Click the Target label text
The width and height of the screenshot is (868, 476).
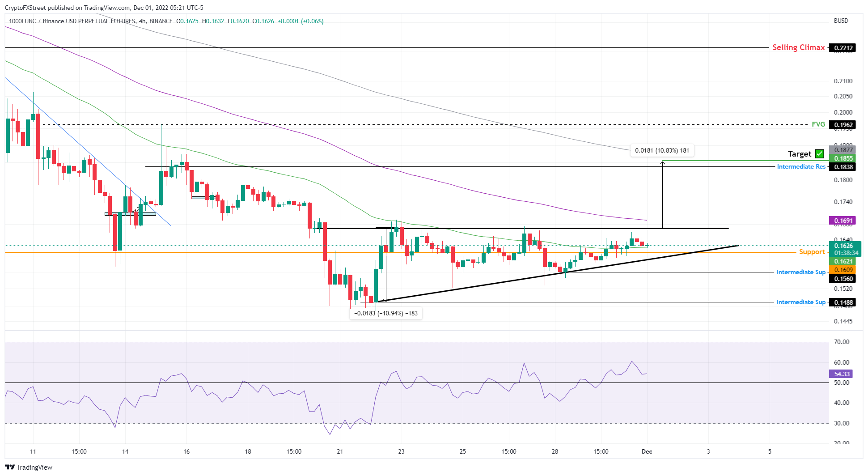[799, 154]
